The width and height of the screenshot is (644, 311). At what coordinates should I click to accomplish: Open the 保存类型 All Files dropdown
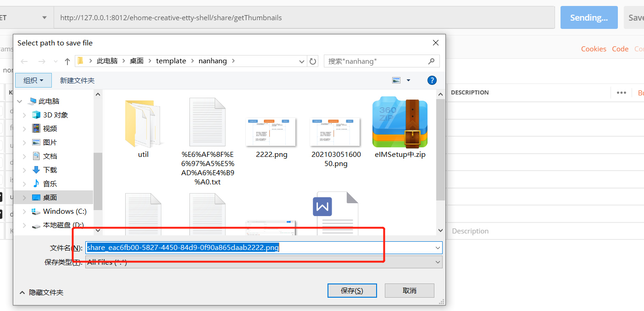point(264,262)
